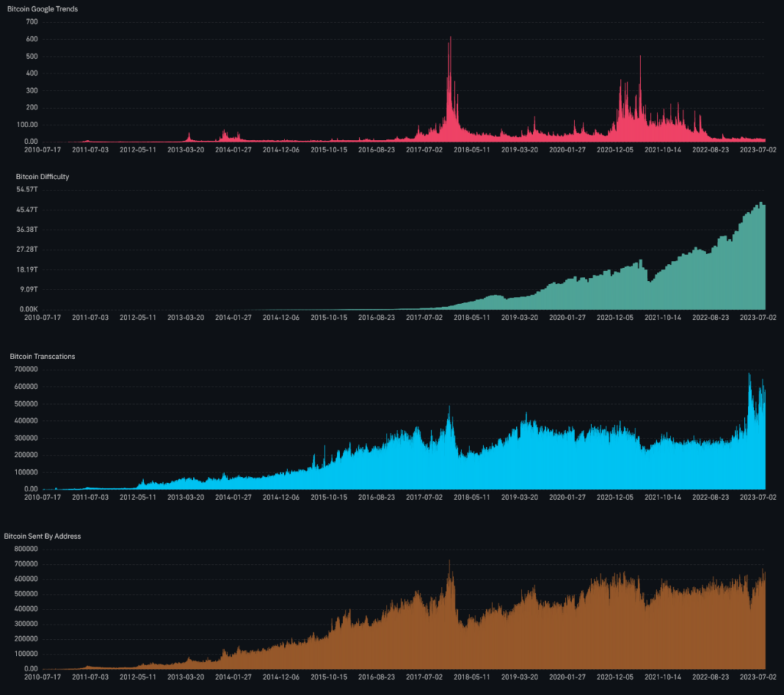Select the 2020-12-05 spike on Google Trends
The height and width of the screenshot is (695, 784).
coord(640,65)
